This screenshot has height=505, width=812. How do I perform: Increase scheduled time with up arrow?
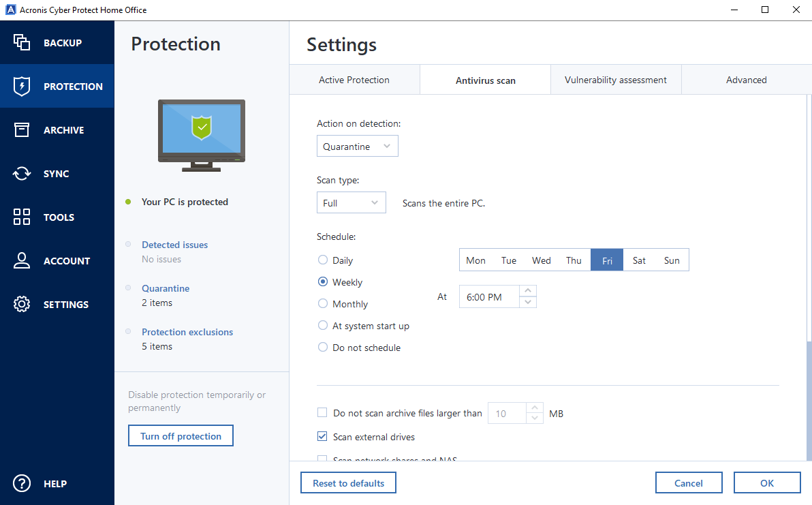pos(528,290)
